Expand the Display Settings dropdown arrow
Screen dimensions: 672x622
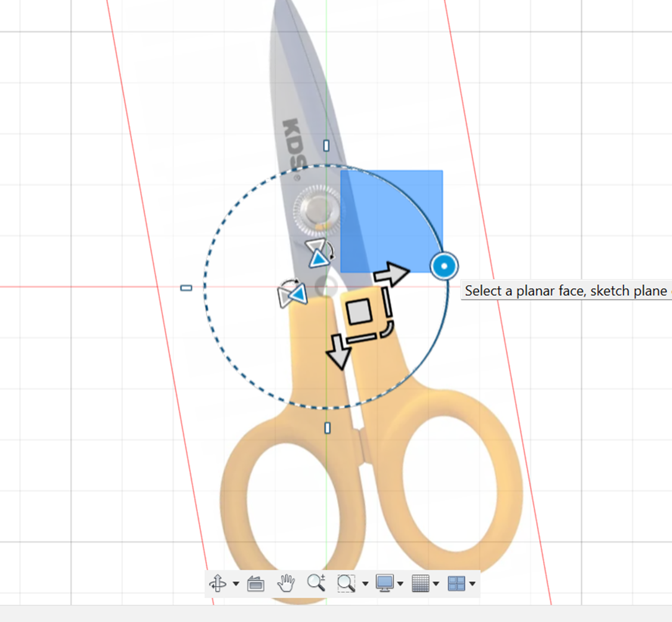[x=400, y=584]
